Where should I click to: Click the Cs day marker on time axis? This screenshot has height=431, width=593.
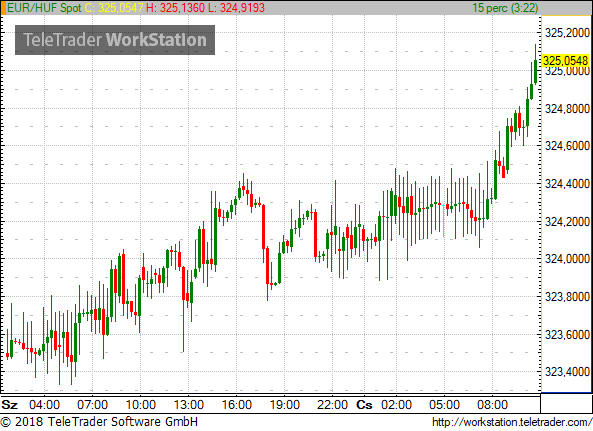(364, 405)
